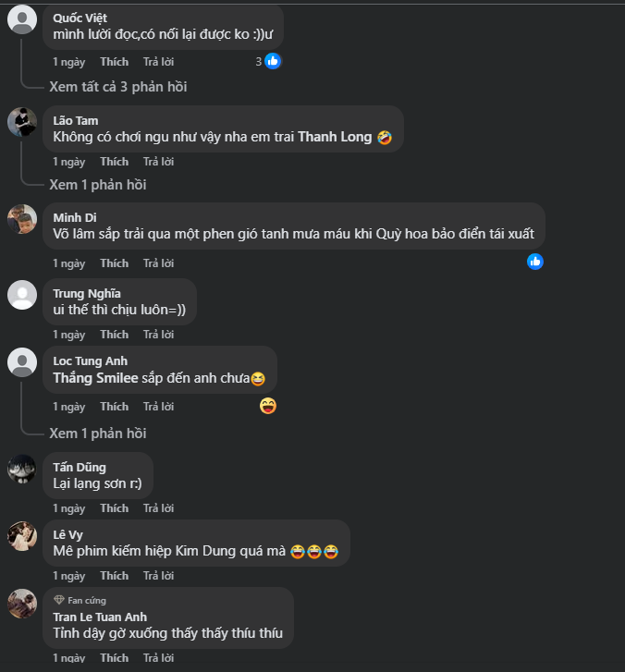625x672 pixels.
Task: Expand all 3 replies under Quốc Việt's comment
Action: pyautogui.click(x=118, y=87)
